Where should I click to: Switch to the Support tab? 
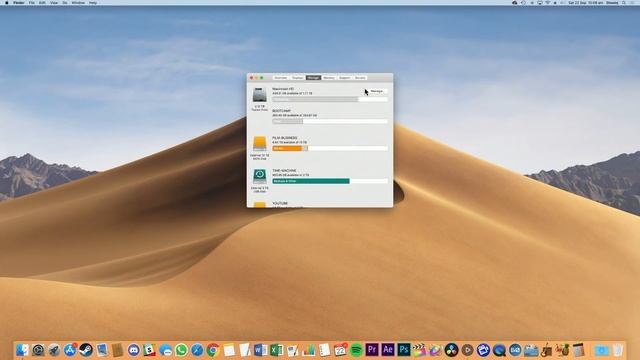click(x=344, y=78)
